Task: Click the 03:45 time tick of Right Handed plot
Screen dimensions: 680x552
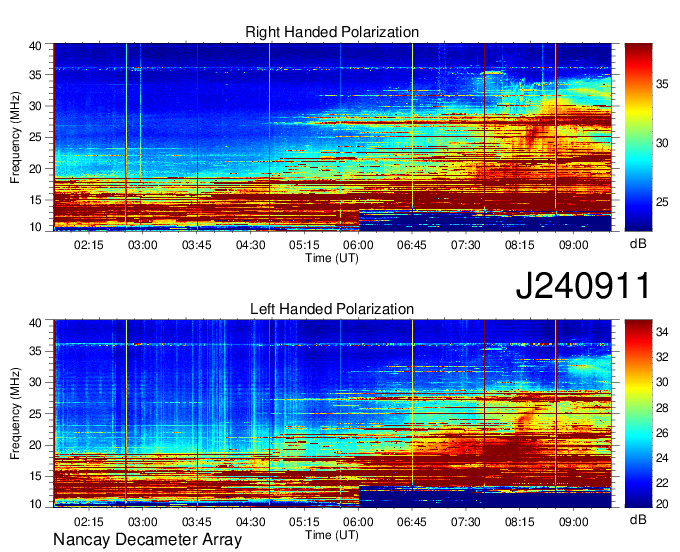Action: tap(196, 245)
